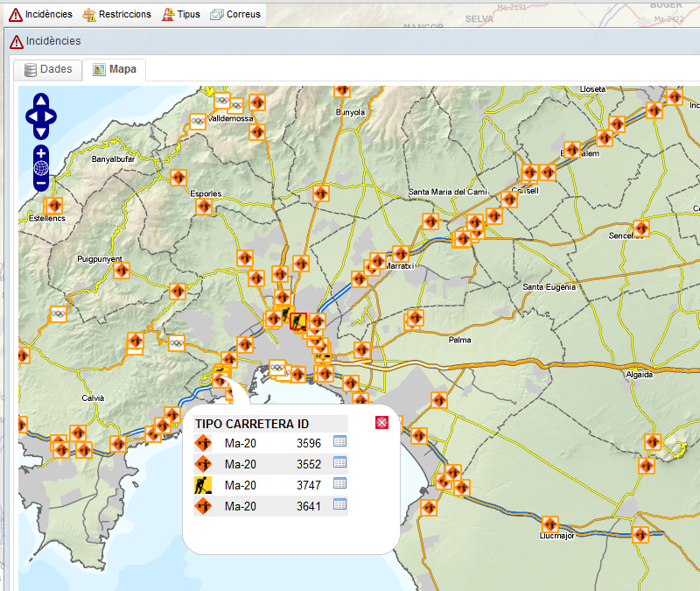Pan the map down with the arrow control
Viewport: 700px width, 591px height.
coord(41,132)
